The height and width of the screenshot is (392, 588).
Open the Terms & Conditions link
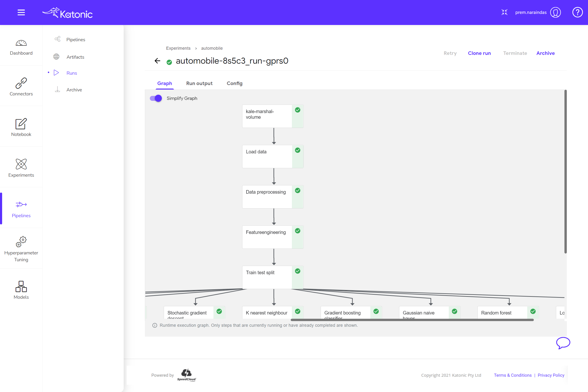(513, 375)
